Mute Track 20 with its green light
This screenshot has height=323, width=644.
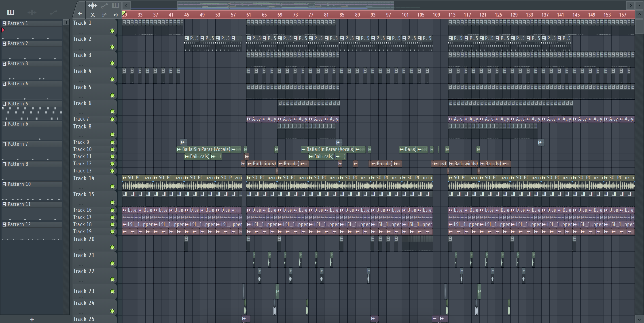click(x=112, y=247)
